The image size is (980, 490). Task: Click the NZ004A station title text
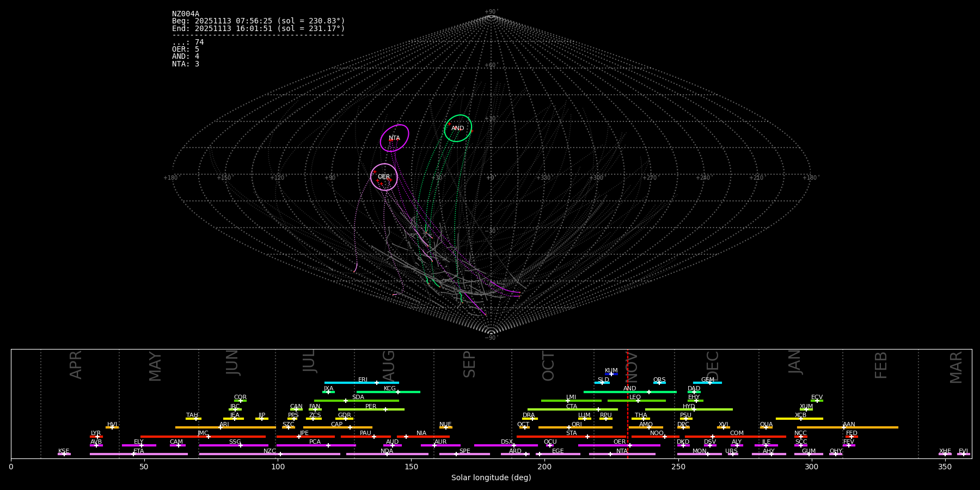click(186, 14)
